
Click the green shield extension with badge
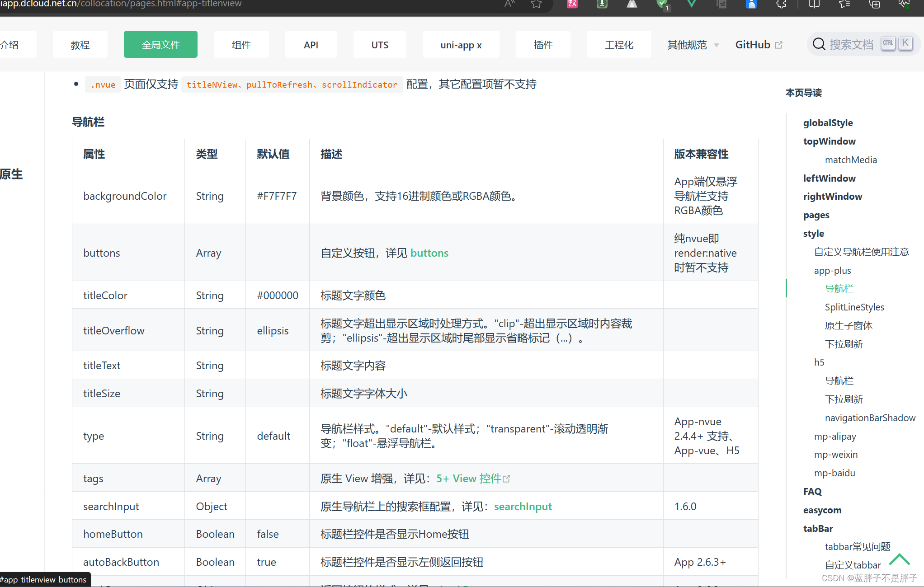[663, 4]
